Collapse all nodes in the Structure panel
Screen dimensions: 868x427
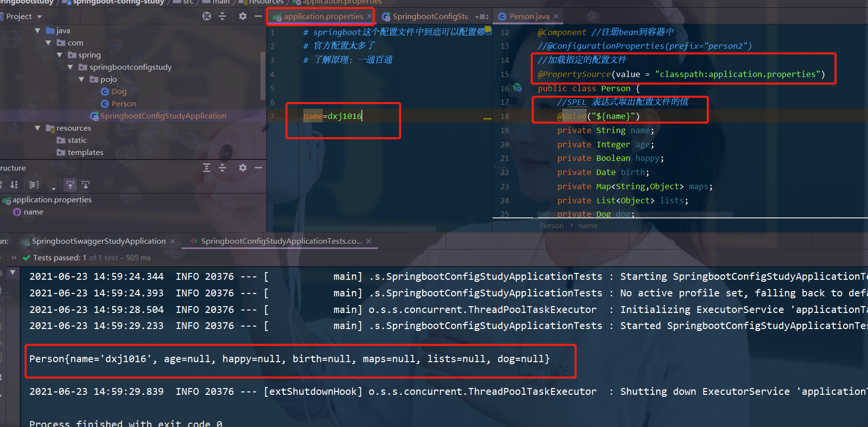click(x=222, y=168)
